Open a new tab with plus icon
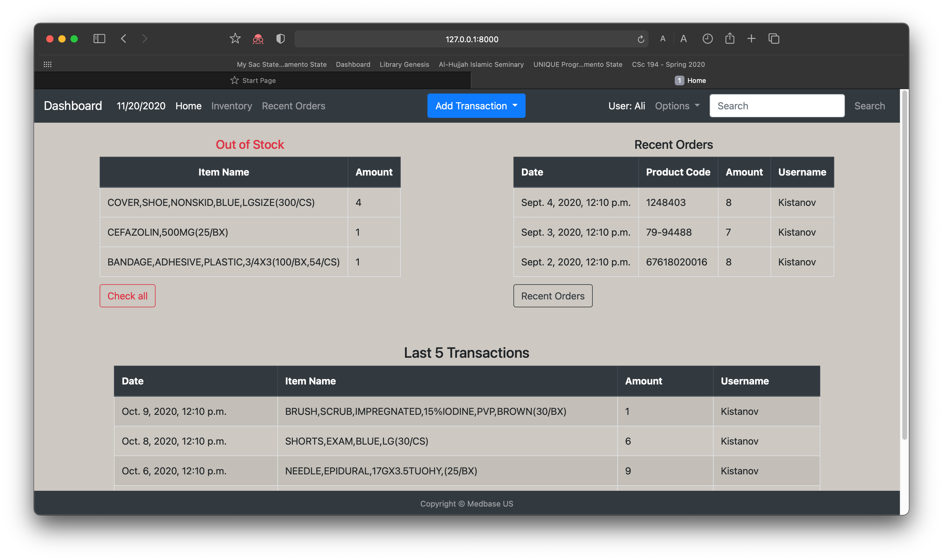This screenshot has height=560, width=943. (x=751, y=39)
